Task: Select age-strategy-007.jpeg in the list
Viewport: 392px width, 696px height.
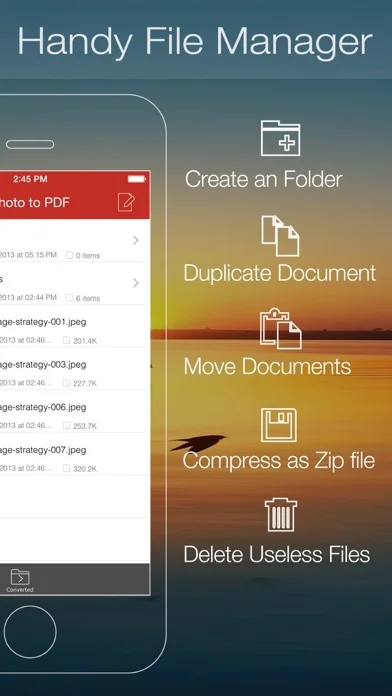Action: tap(75, 454)
